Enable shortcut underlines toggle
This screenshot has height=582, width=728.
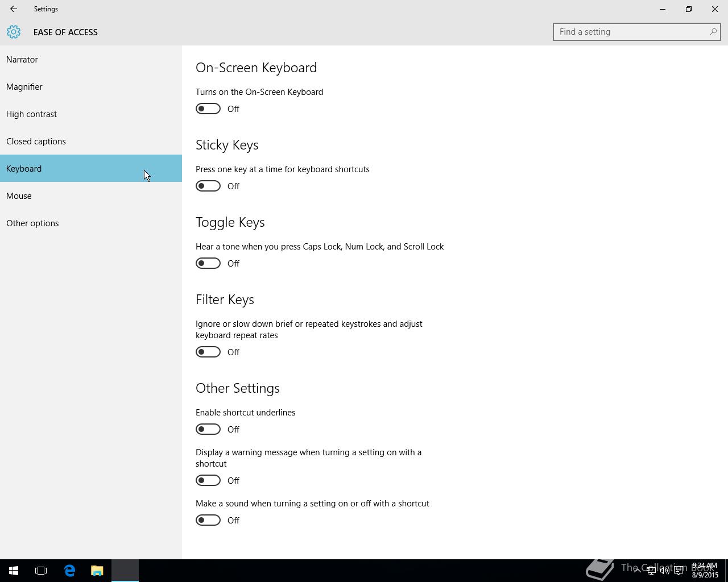tap(208, 429)
